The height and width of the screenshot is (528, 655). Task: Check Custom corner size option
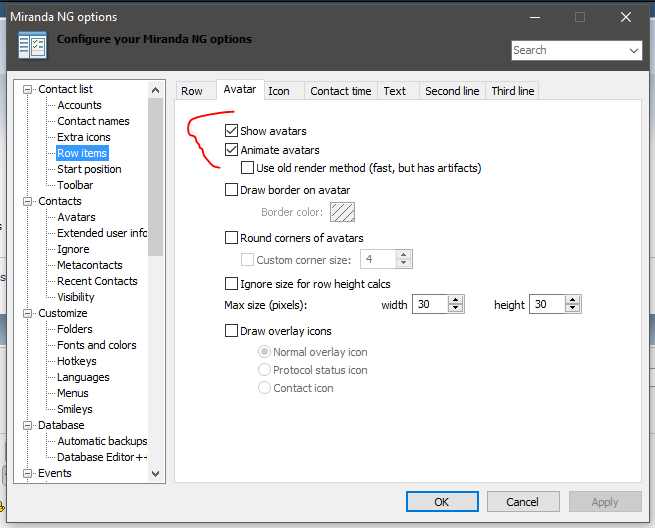[x=247, y=260]
